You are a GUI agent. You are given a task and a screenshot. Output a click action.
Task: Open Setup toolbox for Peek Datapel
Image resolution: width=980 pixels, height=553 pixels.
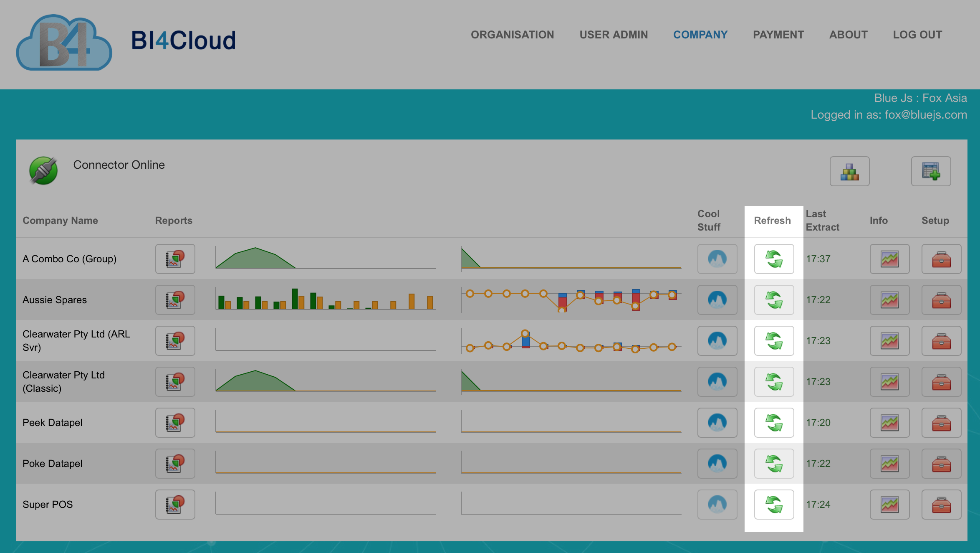point(942,423)
